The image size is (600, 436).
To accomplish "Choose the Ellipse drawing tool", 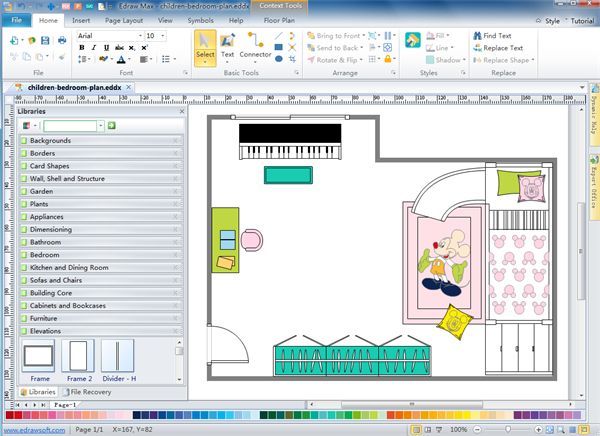I will [x=279, y=59].
